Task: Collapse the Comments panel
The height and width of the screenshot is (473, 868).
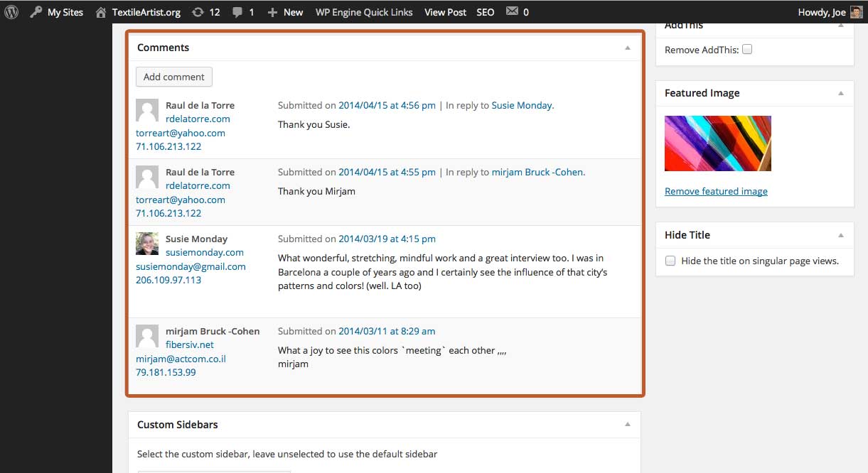Action: point(628,48)
